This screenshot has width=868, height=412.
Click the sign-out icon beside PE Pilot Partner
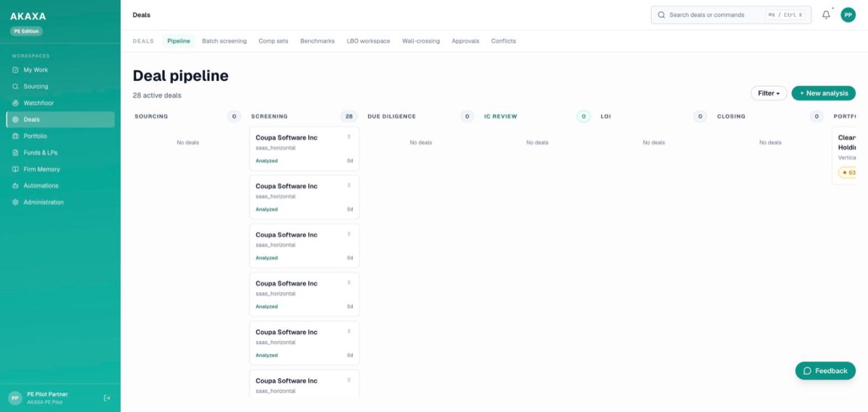tap(107, 398)
